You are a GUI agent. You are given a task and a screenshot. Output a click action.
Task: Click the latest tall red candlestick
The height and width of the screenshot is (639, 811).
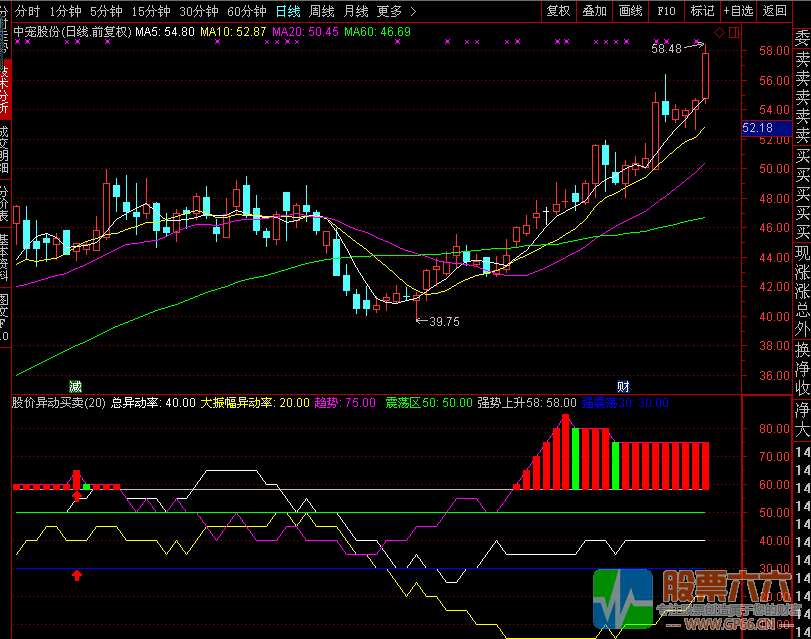705,76
